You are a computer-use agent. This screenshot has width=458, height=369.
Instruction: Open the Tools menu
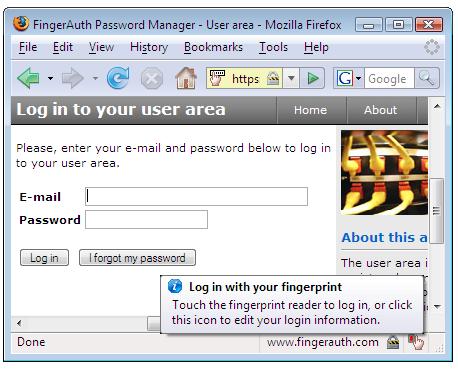point(273,47)
